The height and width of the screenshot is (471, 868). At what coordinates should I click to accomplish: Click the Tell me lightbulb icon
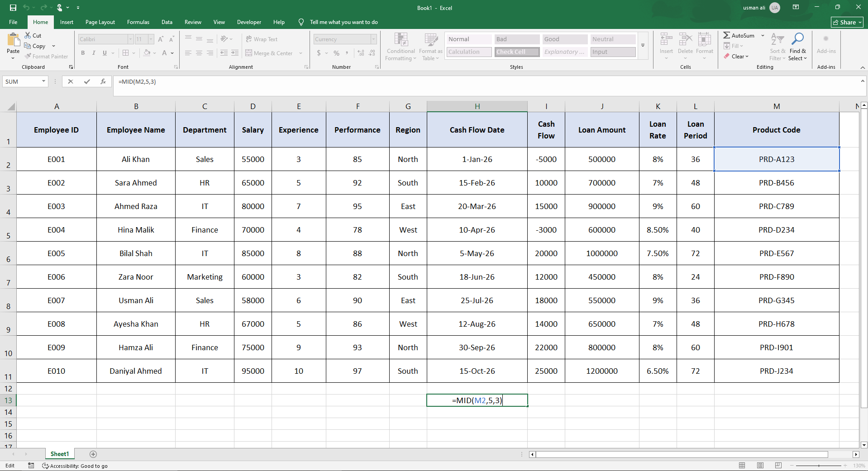(301, 22)
